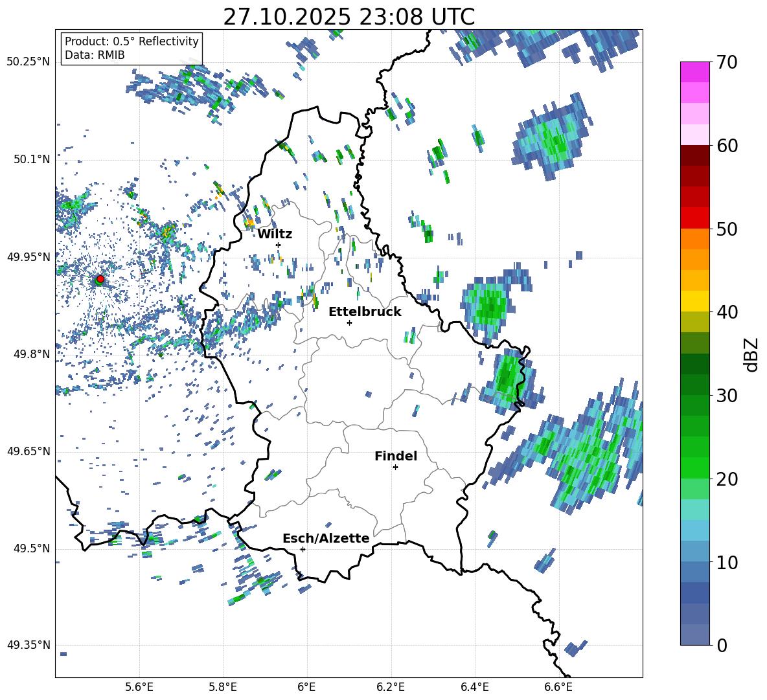Click the timestamp title 27.10.2025 23:08 UTC
767x700 pixels.
(349, 17)
